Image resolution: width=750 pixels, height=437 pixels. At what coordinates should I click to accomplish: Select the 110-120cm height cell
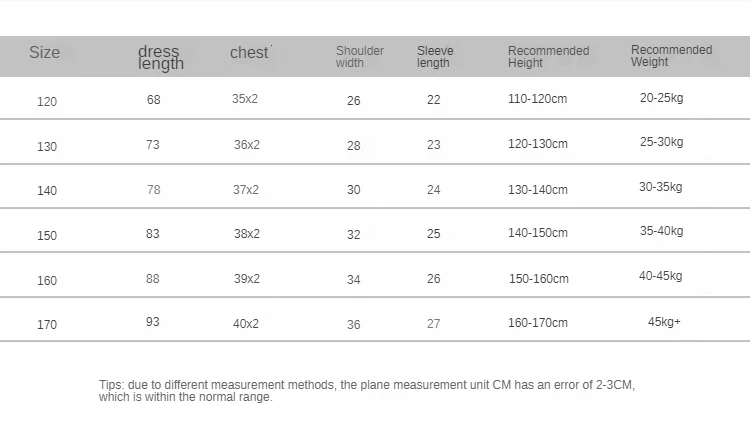pyautogui.click(x=538, y=99)
